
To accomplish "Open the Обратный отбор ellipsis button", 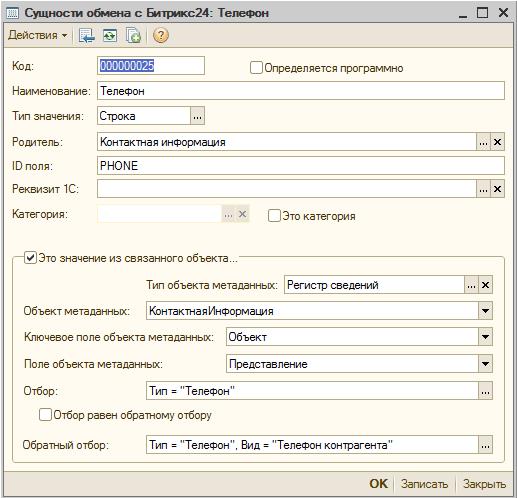I will point(485,445).
